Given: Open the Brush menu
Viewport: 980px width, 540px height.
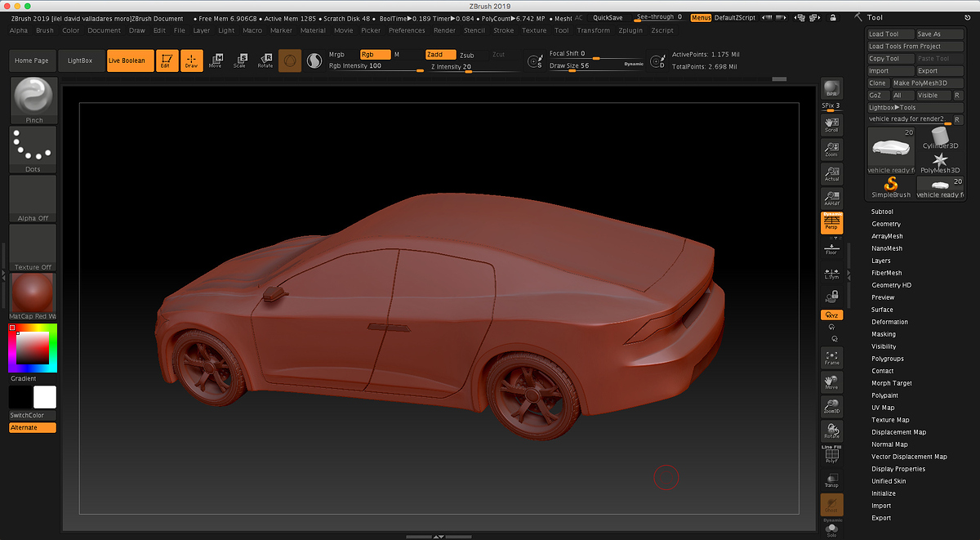Looking at the screenshot, I should click(45, 30).
